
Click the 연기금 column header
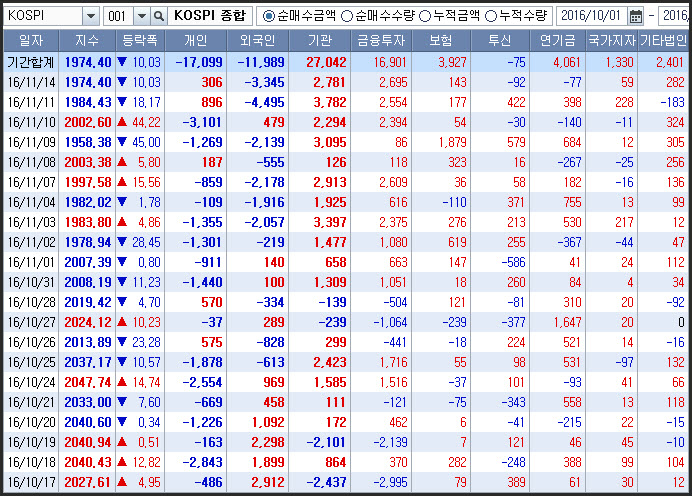coord(558,41)
